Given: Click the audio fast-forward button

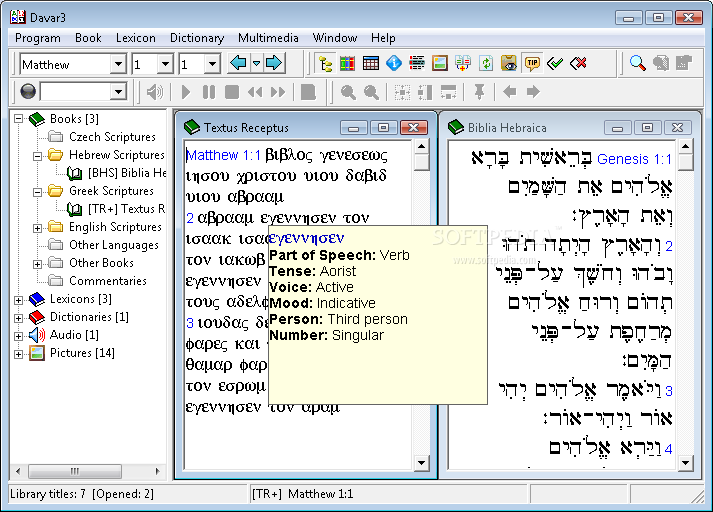Looking at the screenshot, I should (278, 92).
